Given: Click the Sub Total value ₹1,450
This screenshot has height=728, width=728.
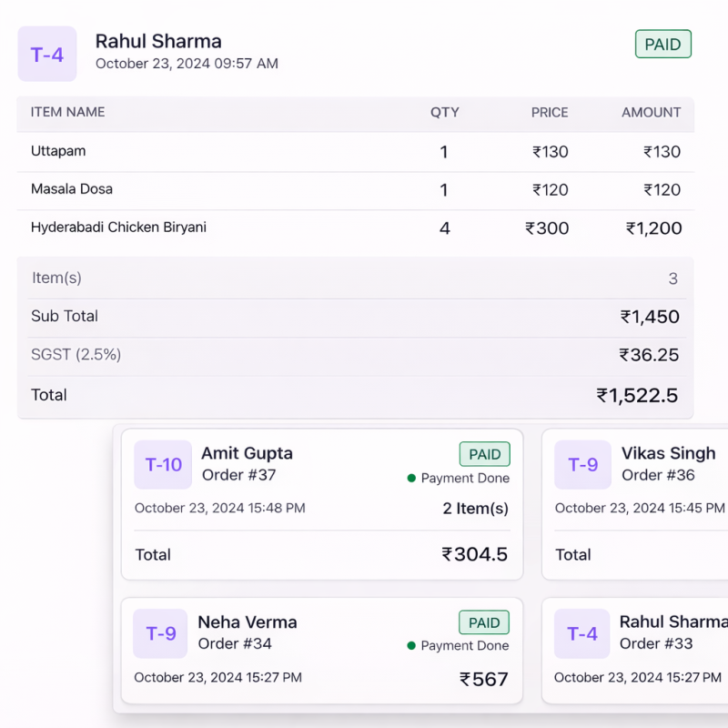Looking at the screenshot, I should coord(650,317).
